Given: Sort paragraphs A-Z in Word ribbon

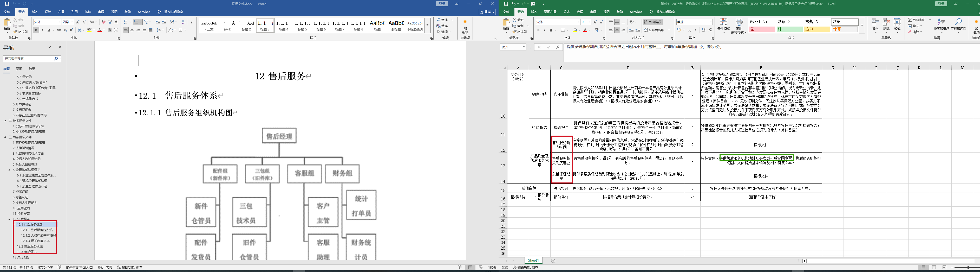Looking at the screenshot, I should point(184,22).
